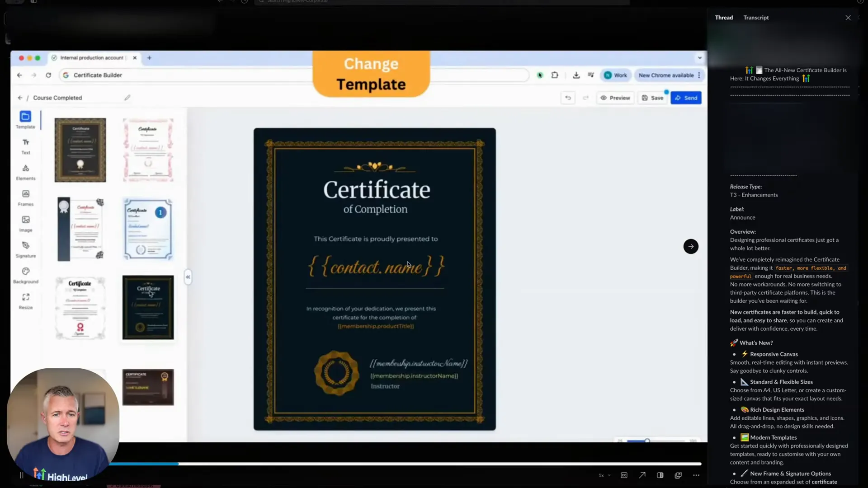Choose the white ornate certificate template
868x488 pixels.
[x=80, y=308]
